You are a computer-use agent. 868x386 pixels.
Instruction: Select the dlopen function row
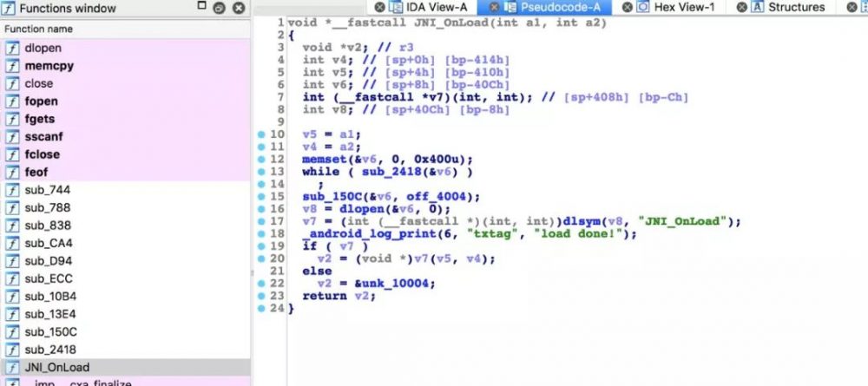[125, 48]
